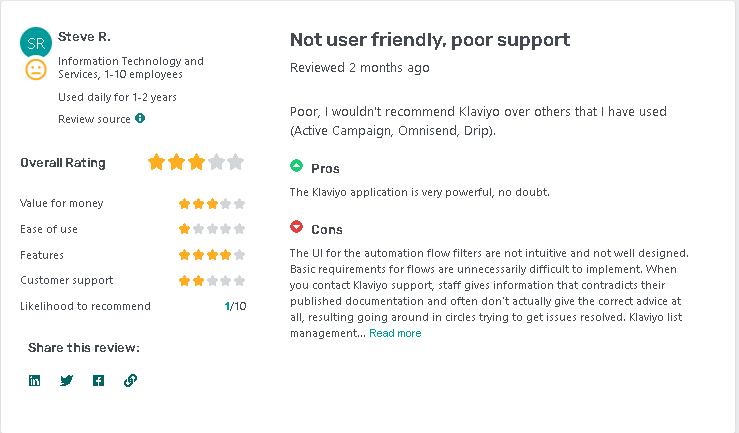Click the Customer support star rating
This screenshot has height=433, width=739.
pyautogui.click(x=212, y=281)
